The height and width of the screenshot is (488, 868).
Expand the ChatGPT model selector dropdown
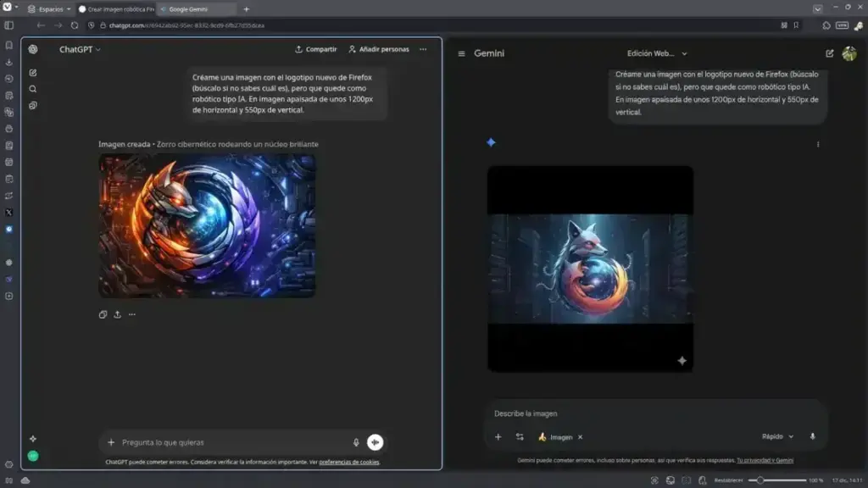click(80, 49)
